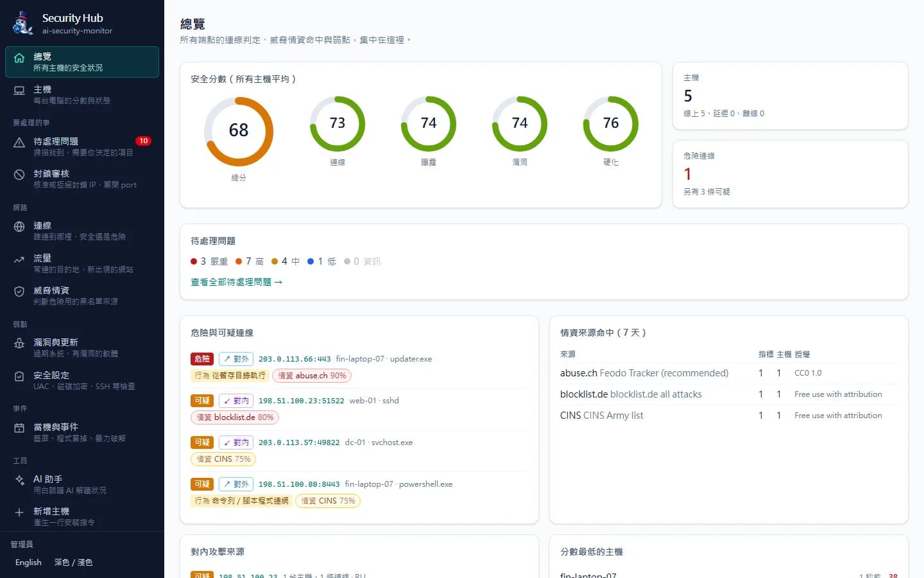Click the 73 連線 score ring
Viewport: 924px width, 578px height.
[338, 124]
